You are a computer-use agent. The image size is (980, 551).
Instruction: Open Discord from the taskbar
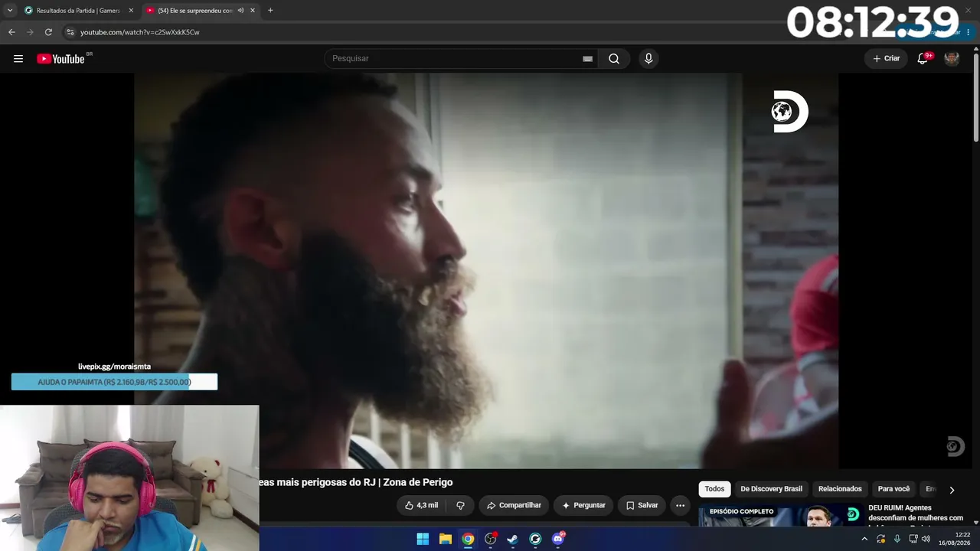pos(558,539)
